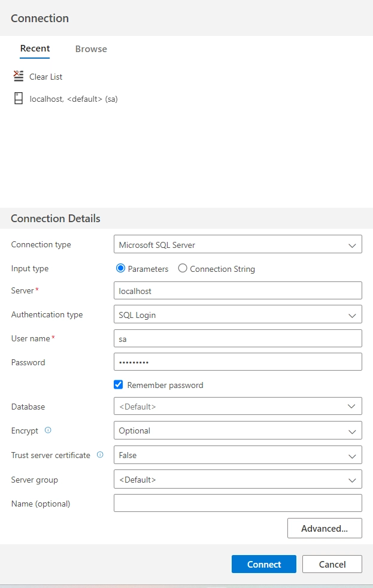
Task: Open the Database dropdown
Action: click(238, 406)
